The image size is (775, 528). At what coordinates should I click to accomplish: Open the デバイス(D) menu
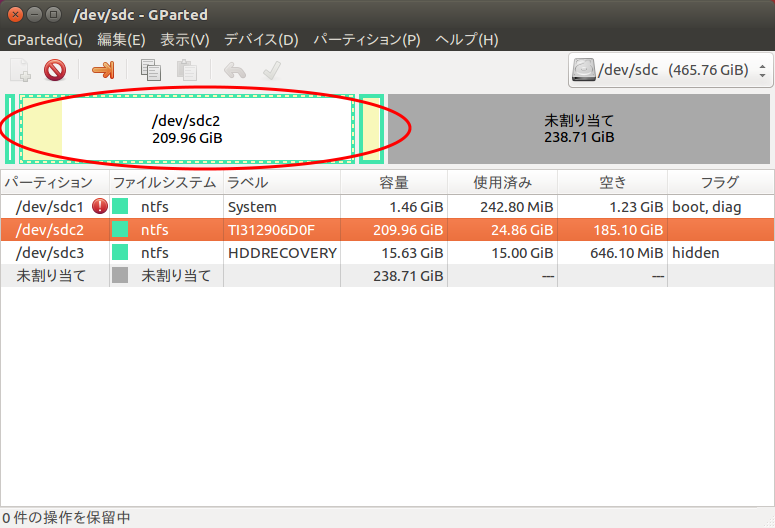[261, 40]
